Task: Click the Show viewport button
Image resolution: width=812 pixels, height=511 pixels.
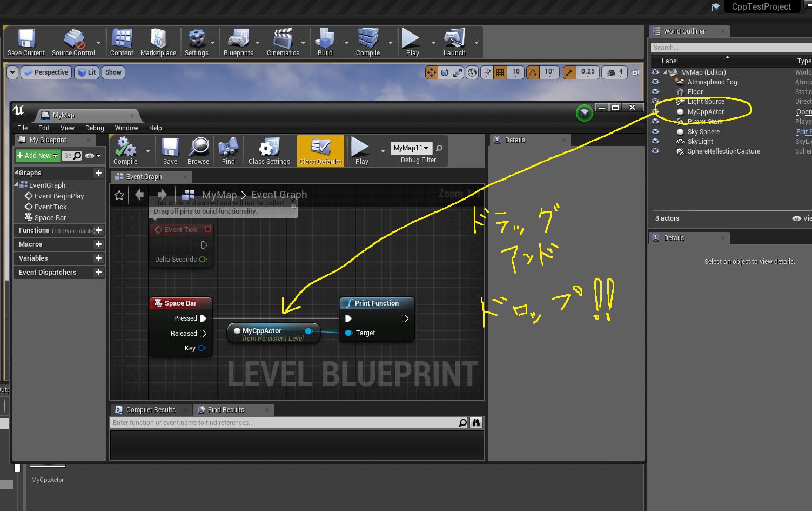Action: point(113,72)
